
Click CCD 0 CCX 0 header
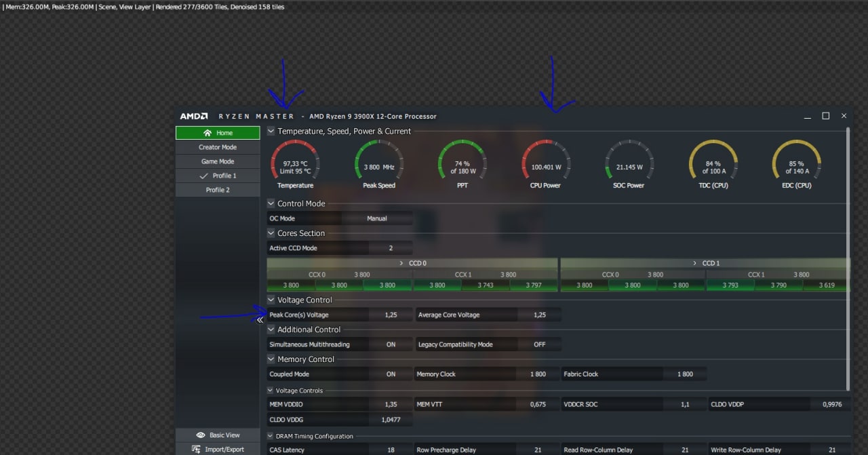coord(339,275)
